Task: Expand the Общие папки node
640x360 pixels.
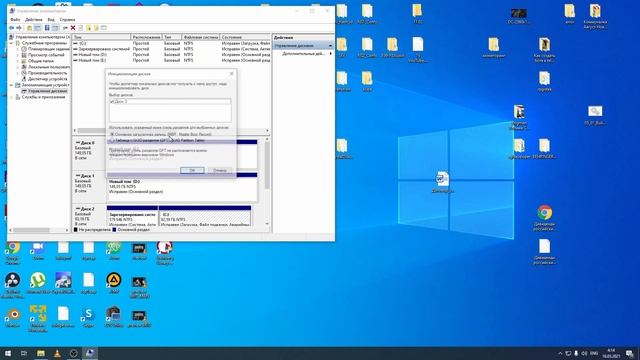Action: click(x=18, y=61)
